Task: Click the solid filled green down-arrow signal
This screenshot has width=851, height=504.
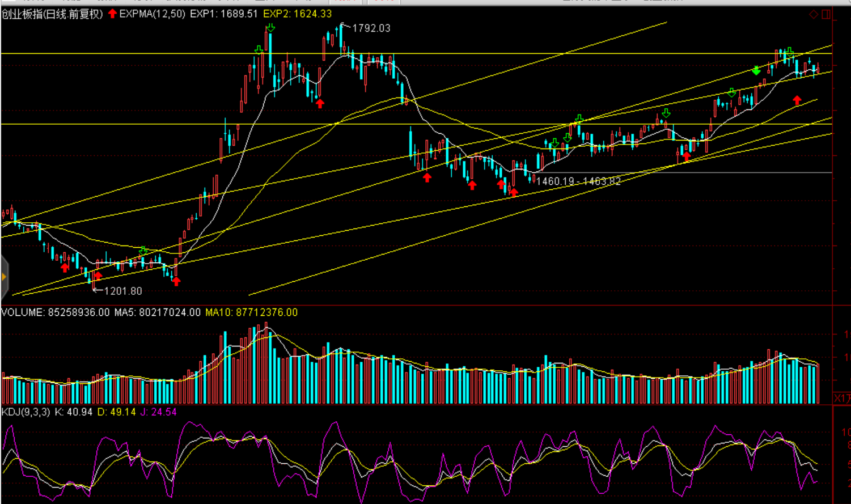Action: (756, 71)
